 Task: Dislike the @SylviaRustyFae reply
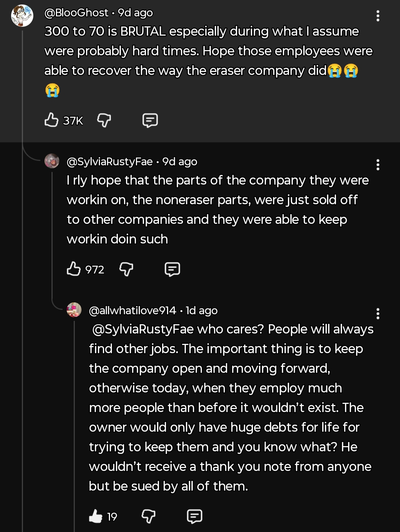tap(126, 269)
